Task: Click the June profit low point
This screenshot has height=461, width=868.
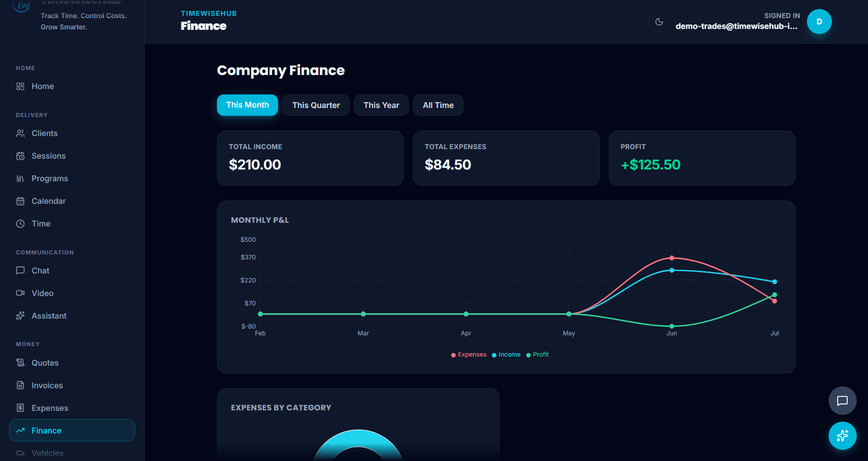Action: pyautogui.click(x=672, y=326)
